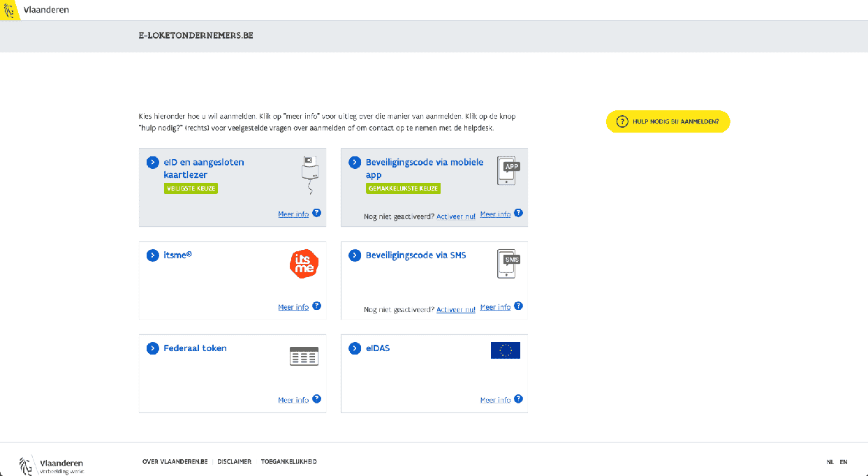This screenshot has width=868, height=476.
Task: Click question mark icon beside itsme Meer info
Action: (316, 306)
